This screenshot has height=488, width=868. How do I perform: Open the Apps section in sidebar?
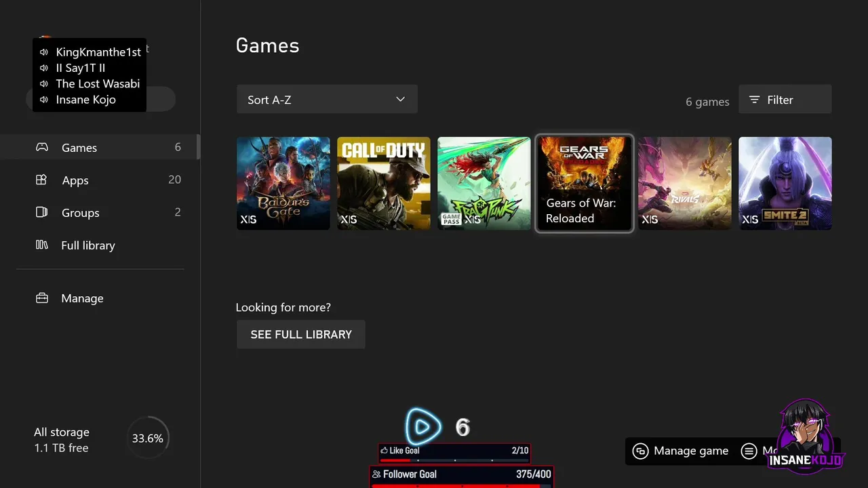pos(100,180)
